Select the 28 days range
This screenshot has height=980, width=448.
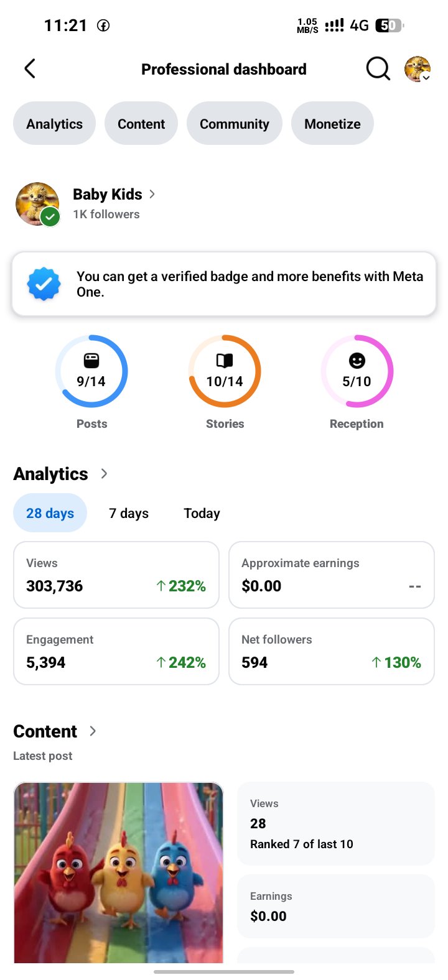coord(50,513)
